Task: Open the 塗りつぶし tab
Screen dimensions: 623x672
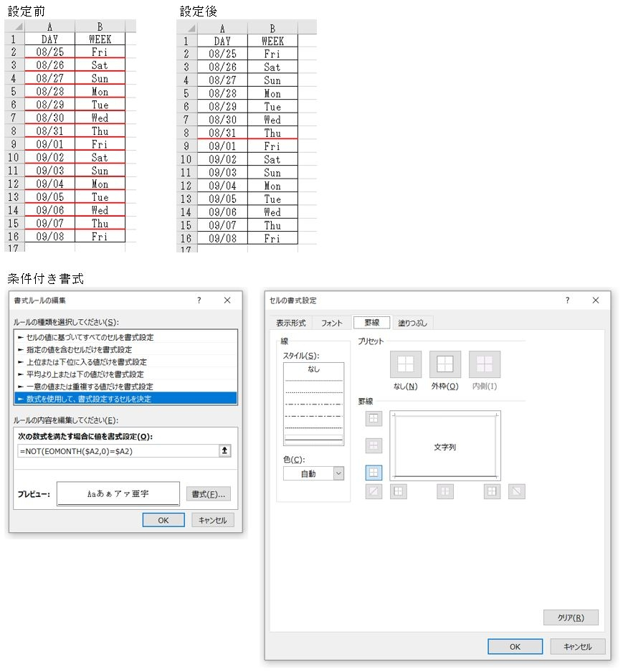Action: pos(413,323)
